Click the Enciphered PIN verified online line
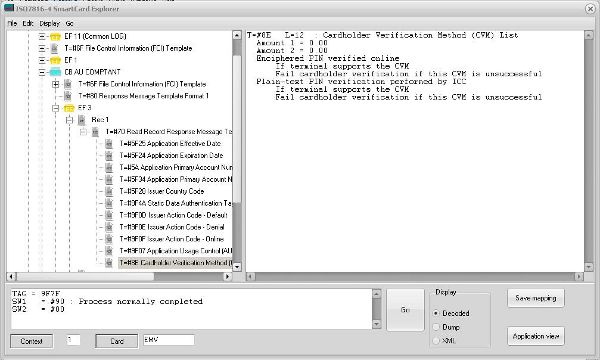 click(328, 58)
